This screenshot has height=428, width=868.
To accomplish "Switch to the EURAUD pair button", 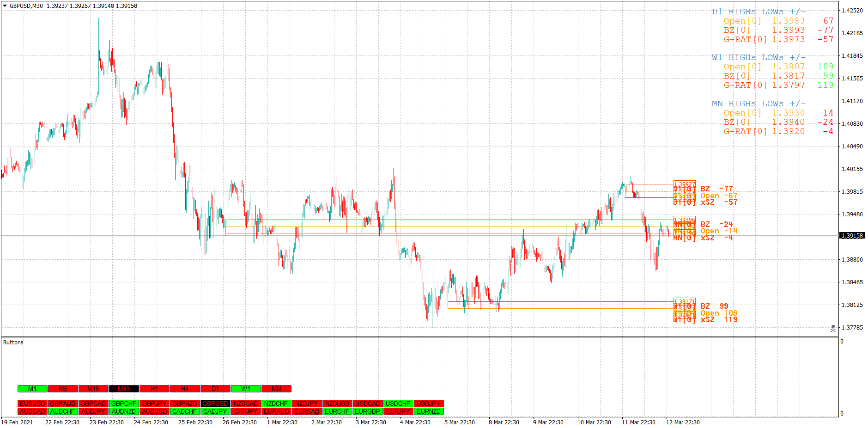I will (x=276, y=411).
